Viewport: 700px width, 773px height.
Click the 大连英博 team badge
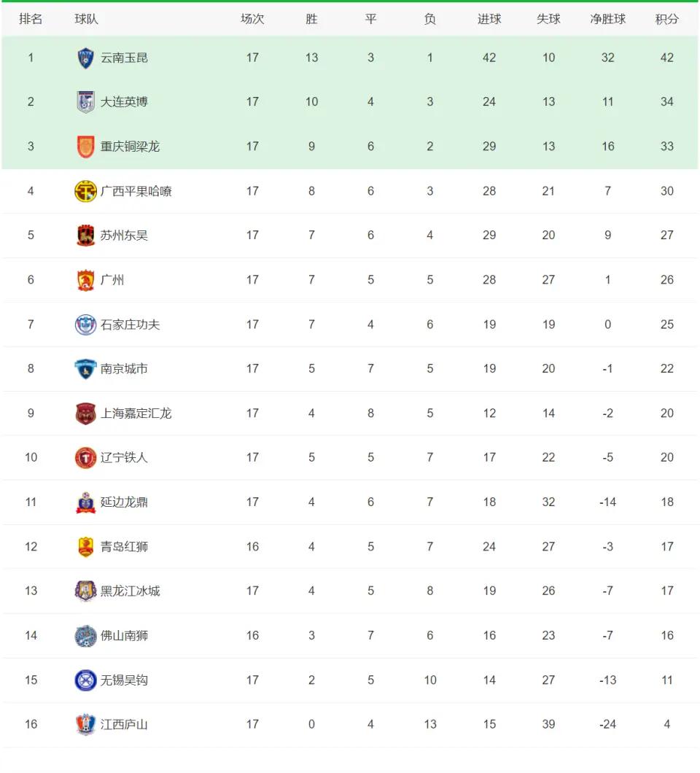86,101
